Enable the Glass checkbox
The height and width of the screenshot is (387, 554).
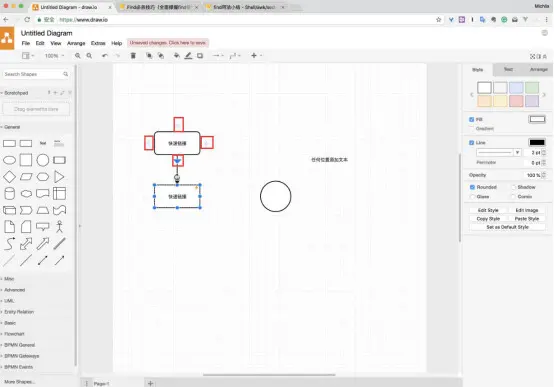pos(472,197)
